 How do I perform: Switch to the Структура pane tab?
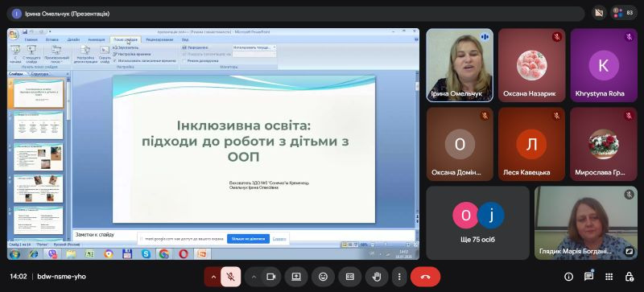[x=39, y=74]
